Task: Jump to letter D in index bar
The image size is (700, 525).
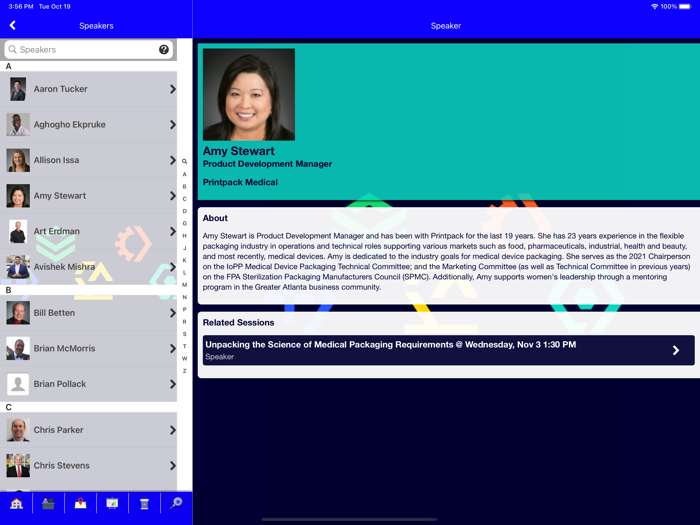Action: (x=184, y=211)
